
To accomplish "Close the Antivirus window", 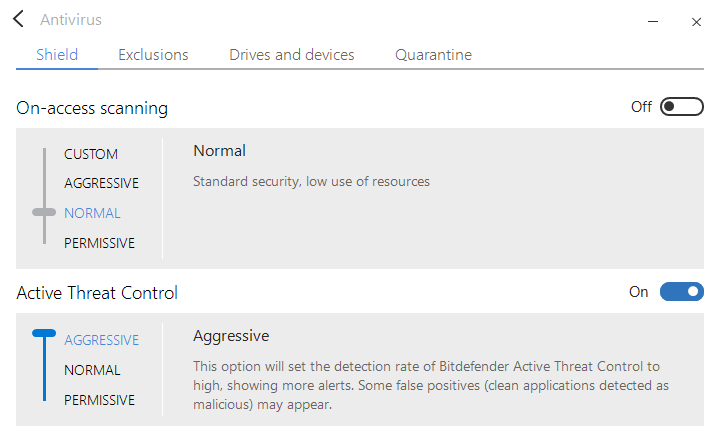I will (x=696, y=21).
